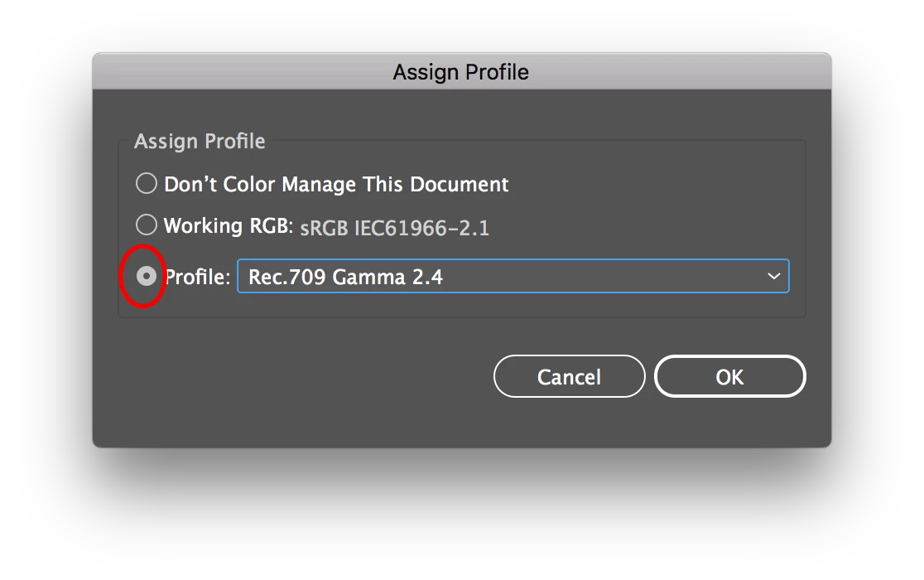Screen dimensions: 924x580
Task: Choose the Working RGB radio button
Action: pos(147,225)
